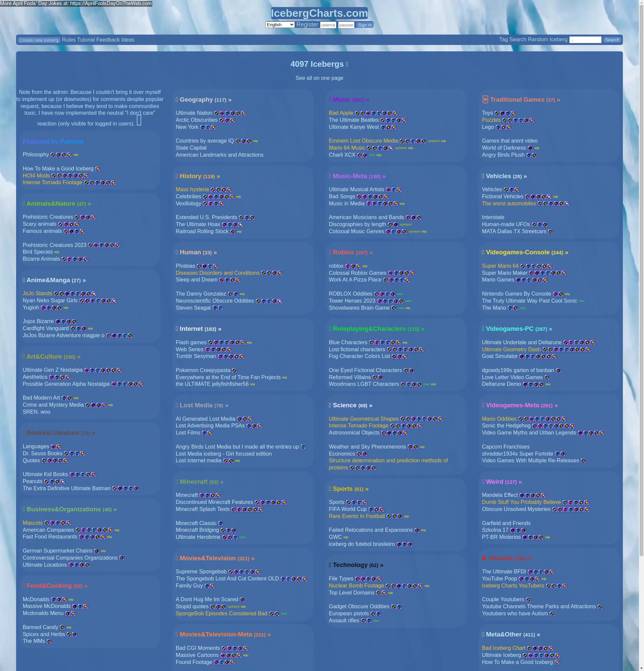Click d badge beside Video Games With Multiple Re-Releases

583,461
